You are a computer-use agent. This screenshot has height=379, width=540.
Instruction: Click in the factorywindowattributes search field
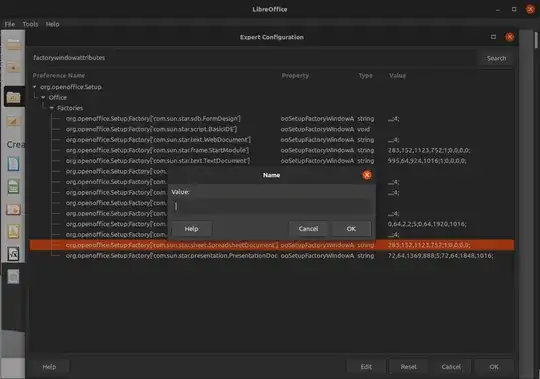click(253, 58)
